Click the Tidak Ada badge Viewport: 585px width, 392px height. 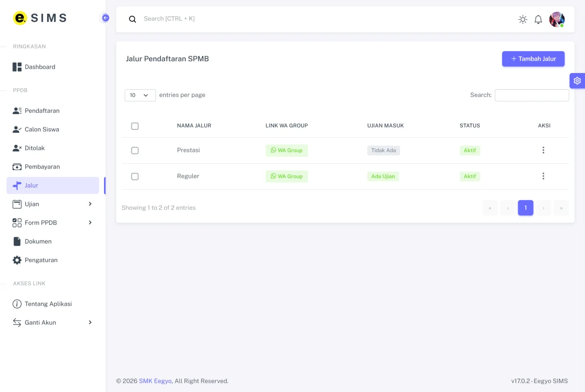pyautogui.click(x=383, y=150)
